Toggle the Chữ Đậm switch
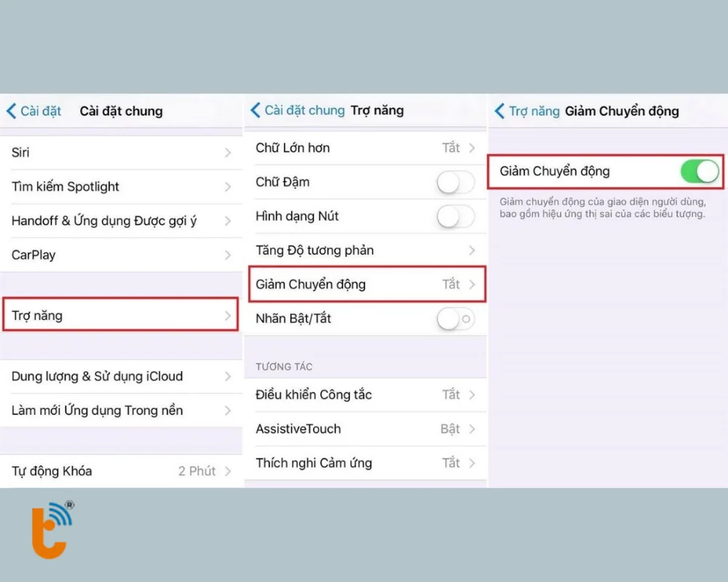This screenshot has width=728, height=582. point(455,183)
